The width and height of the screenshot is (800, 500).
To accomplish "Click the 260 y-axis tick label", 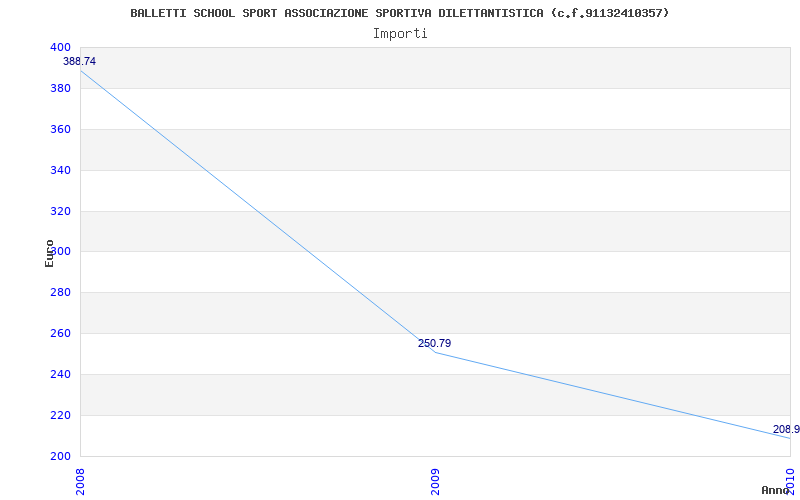I will tap(60, 333).
